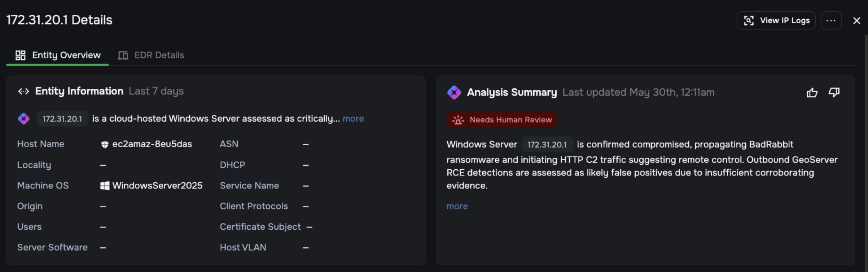The width and height of the screenshot is (868, 272).
Task: Click the vertical scrollbar at right edge
Action: 866,153
